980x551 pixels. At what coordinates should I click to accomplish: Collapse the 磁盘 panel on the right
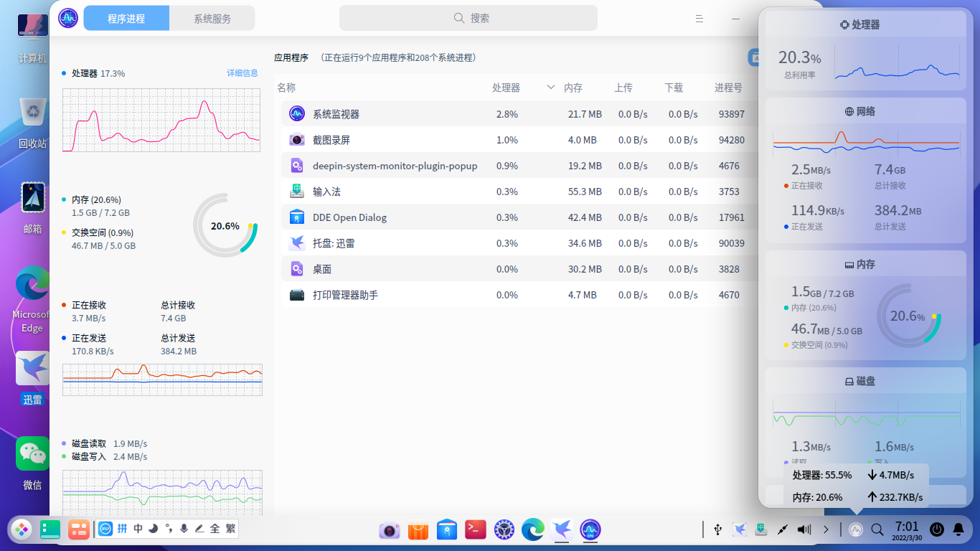[x=864, y=381]
